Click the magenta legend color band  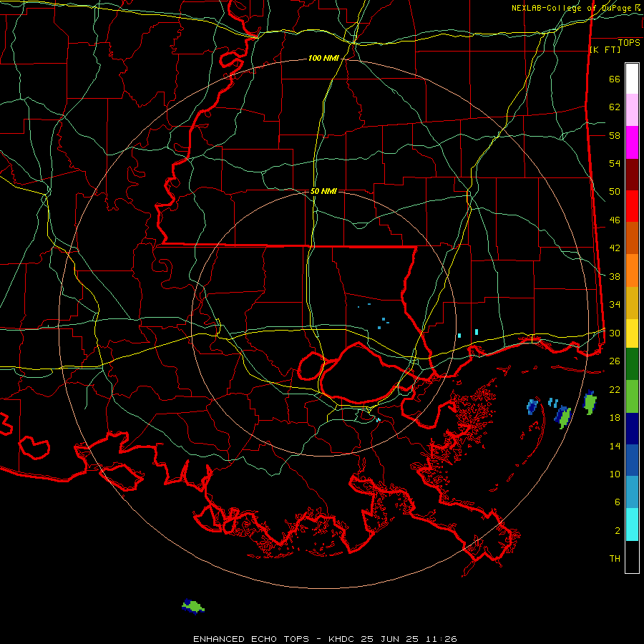pyautogui.click(x=632, y=142)
